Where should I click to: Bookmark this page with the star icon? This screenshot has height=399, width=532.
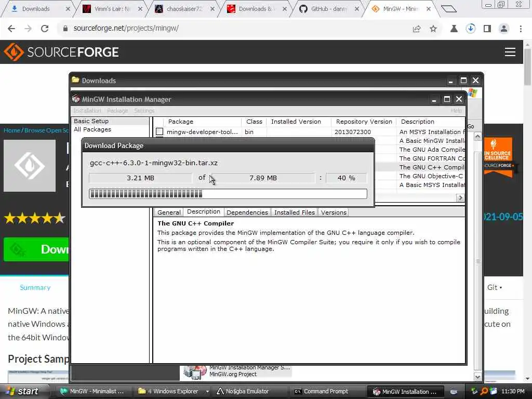pyautogui.click(x=433, y=29)
